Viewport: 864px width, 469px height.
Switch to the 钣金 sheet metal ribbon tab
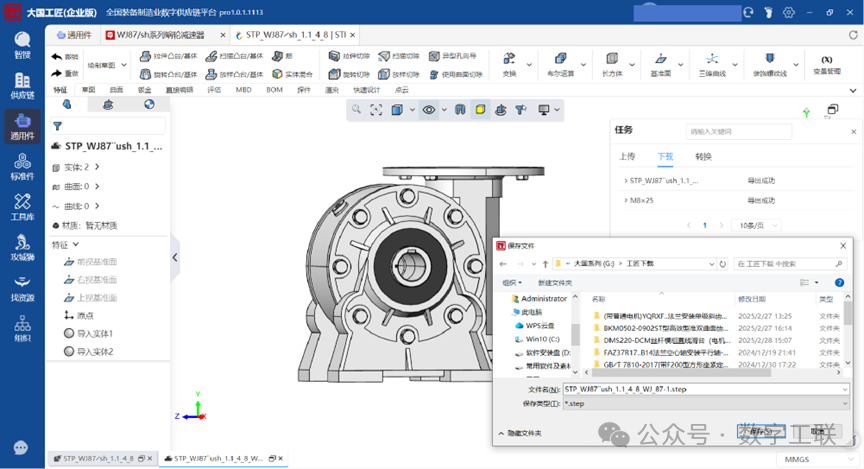click(x=144, y=90)
